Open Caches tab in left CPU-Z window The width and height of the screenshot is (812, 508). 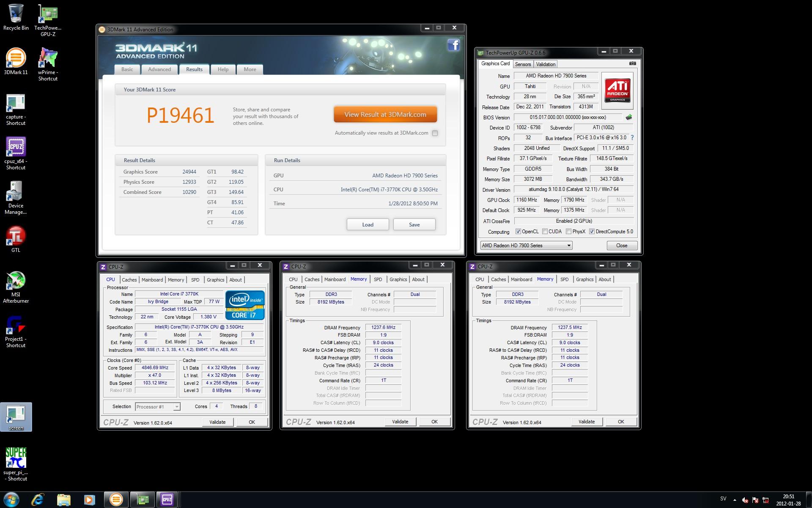click(129, 280)
